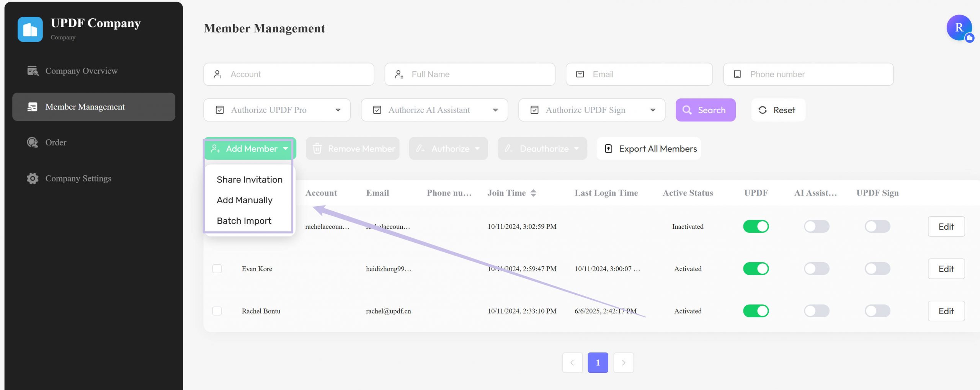Click the Member Management sidebar icon

(x=33, y=107)
